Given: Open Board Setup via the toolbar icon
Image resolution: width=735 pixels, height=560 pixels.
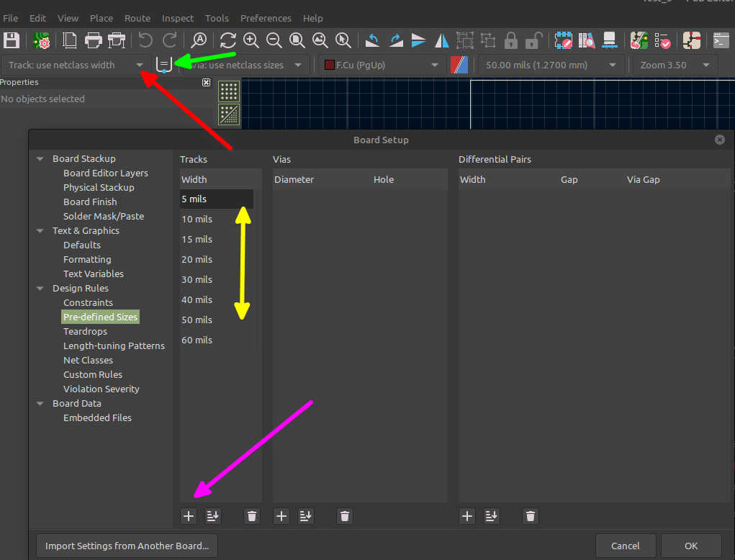Looking at the screenshot, I should (41, 40).
